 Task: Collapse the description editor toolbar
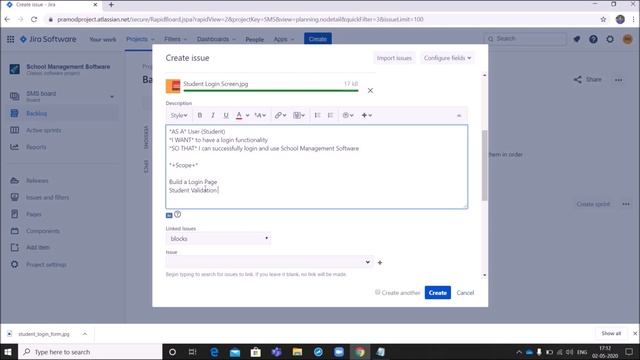(x=459, y=116)
